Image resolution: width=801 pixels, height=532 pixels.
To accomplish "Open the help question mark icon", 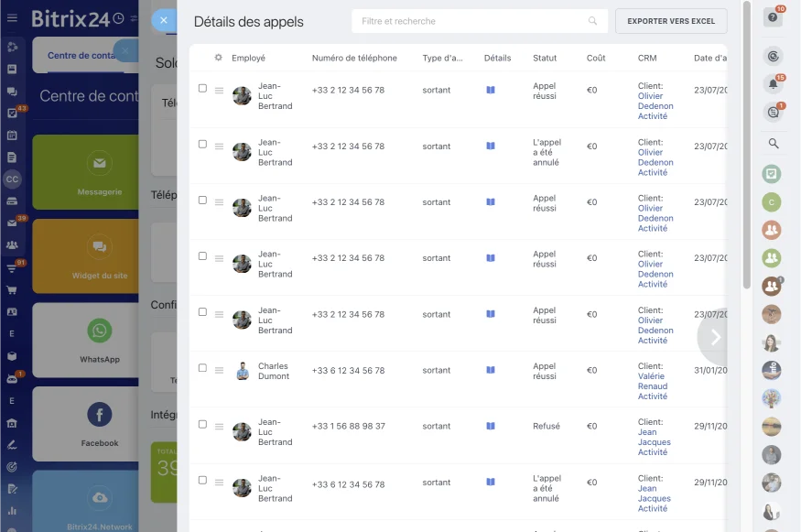I will point(774,17).
